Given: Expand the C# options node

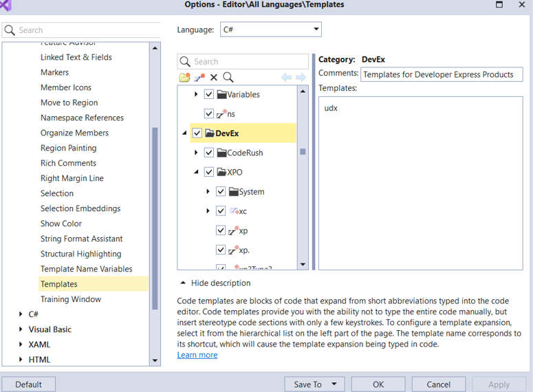Looking at the screenshot, I should (x=21, y=314).
